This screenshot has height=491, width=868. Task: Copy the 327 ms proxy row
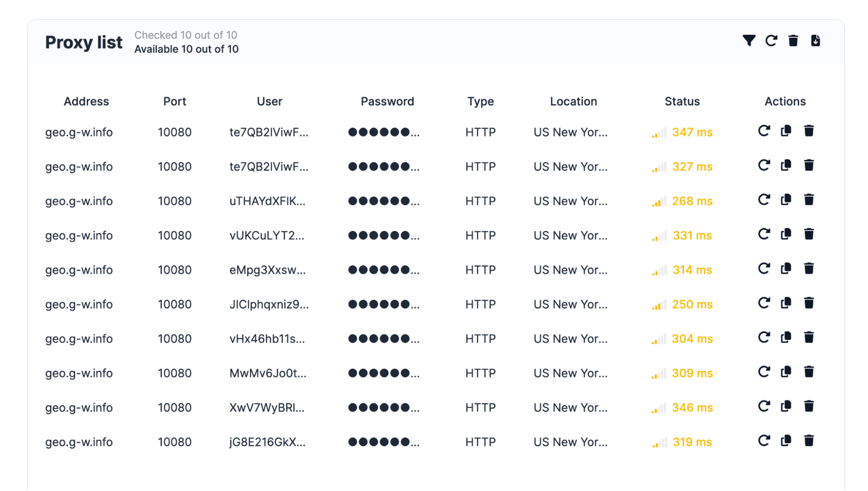(x=786, y=165)
